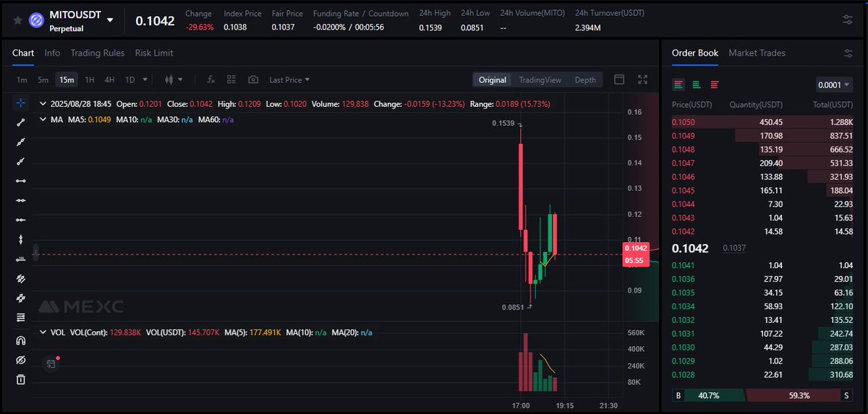Switch to the Info tab
The width and height of the screenshot is (868, 414).
point(52,53)
